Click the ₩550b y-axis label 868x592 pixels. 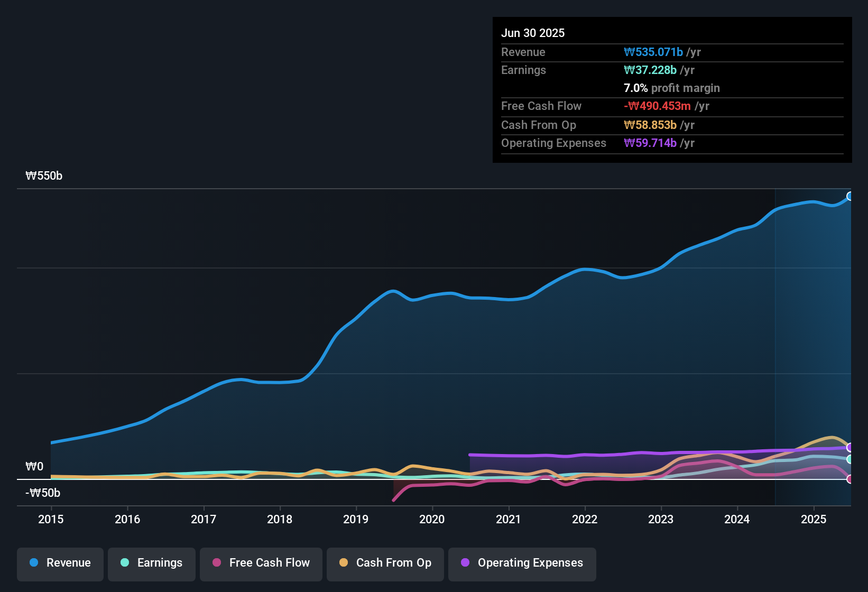coord(44,176)
